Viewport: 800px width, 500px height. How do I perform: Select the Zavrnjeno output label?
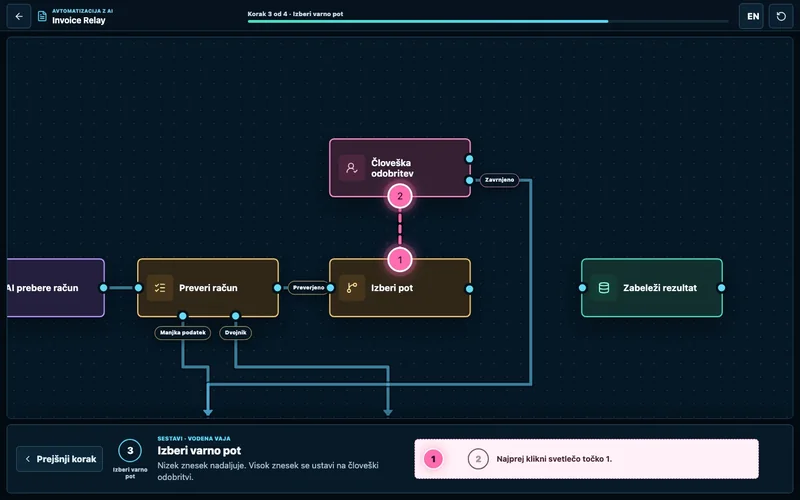click(x=499, y=180)
